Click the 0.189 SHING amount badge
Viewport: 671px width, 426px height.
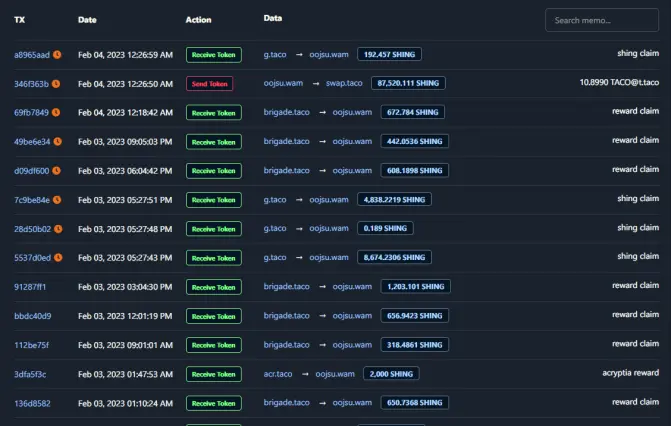[x=385, y=228]
